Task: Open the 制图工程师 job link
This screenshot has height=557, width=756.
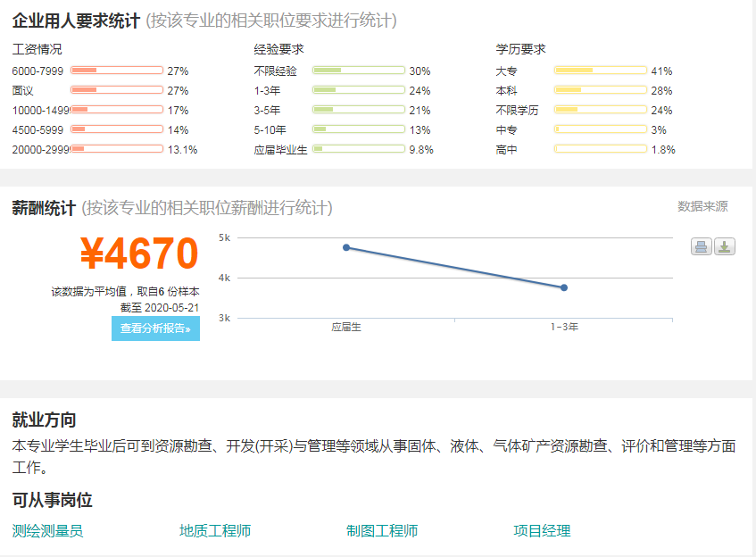Action: [382, 531]
